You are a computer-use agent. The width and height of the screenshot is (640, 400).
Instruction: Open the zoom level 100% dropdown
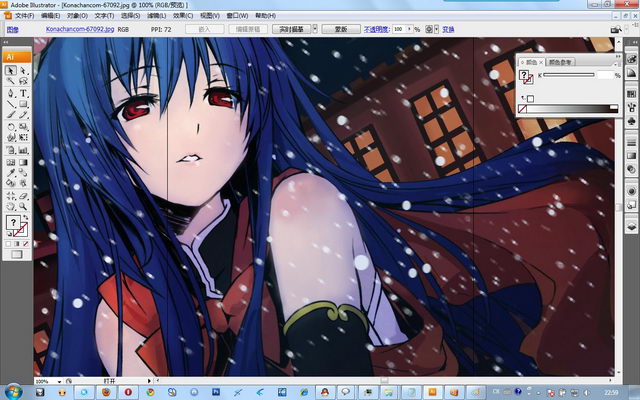point(60,381)
